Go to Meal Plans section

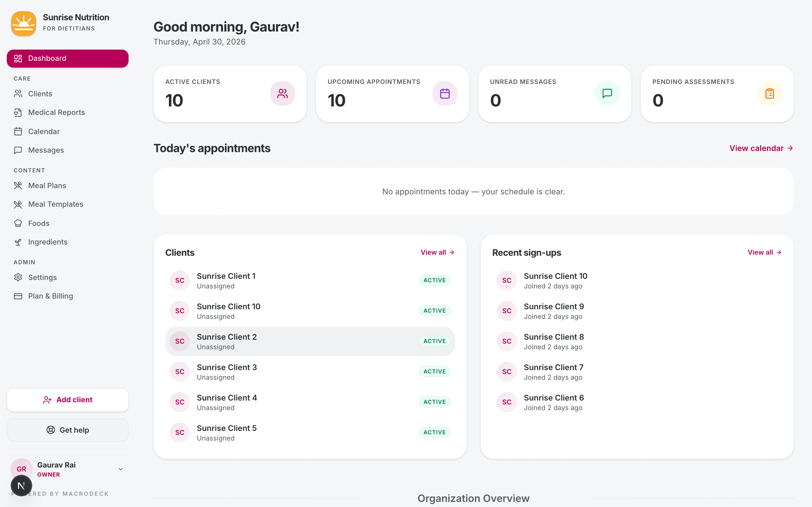47,185
